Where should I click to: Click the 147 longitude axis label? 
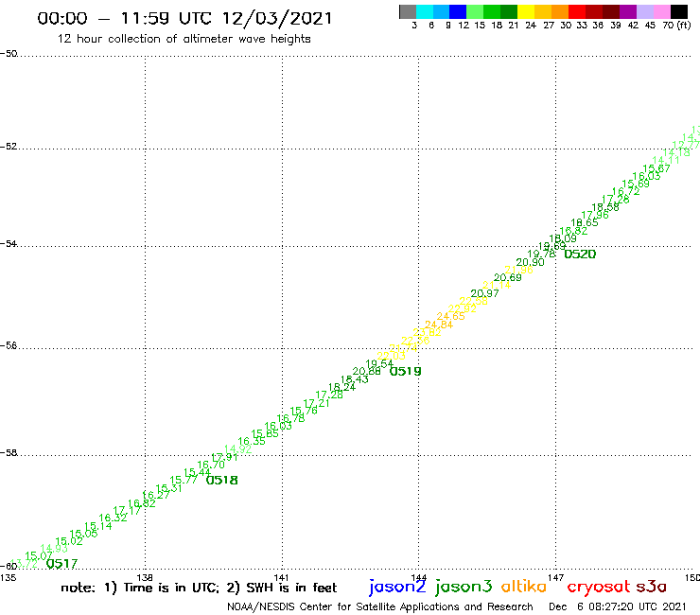point(555,578)
